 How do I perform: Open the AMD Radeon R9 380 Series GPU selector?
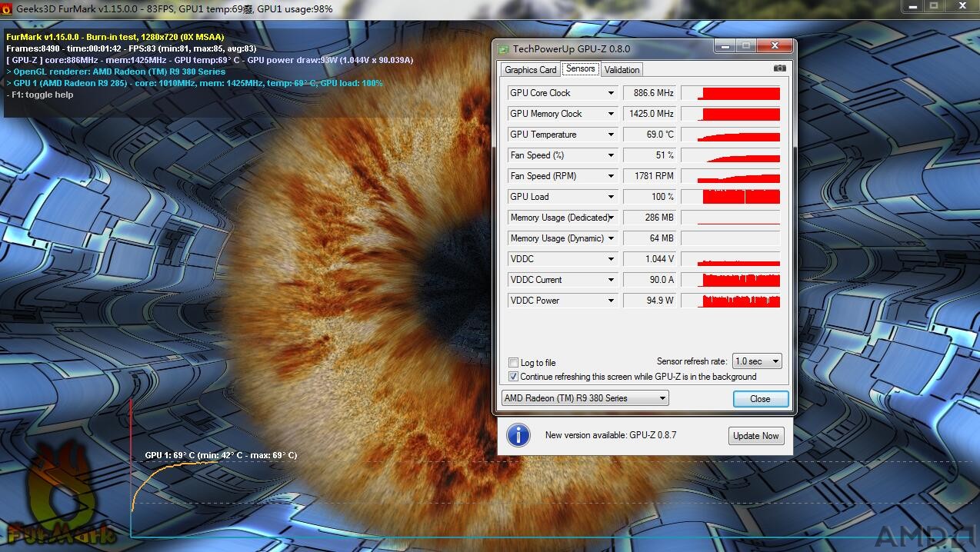(x=585, y=398)
